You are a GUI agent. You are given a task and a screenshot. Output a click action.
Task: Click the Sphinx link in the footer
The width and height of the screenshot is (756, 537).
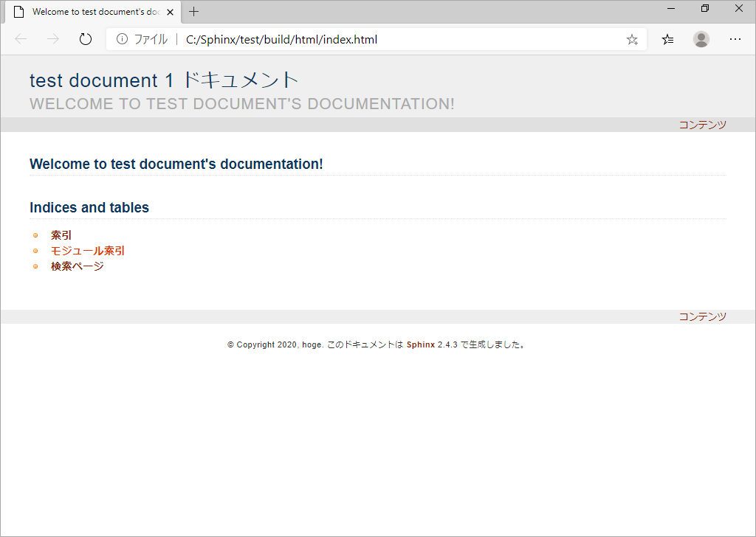pos(421,344)
